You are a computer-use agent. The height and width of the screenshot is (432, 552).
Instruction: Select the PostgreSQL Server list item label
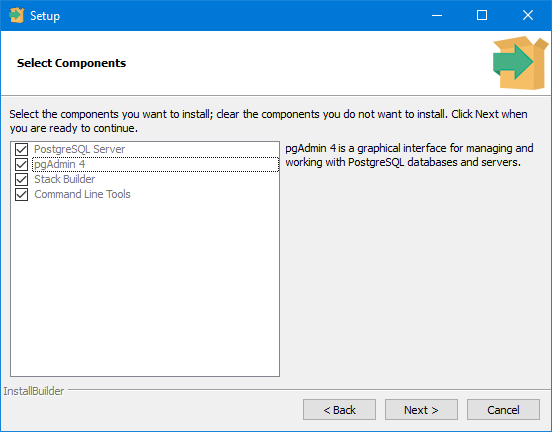tap(80, 149)
